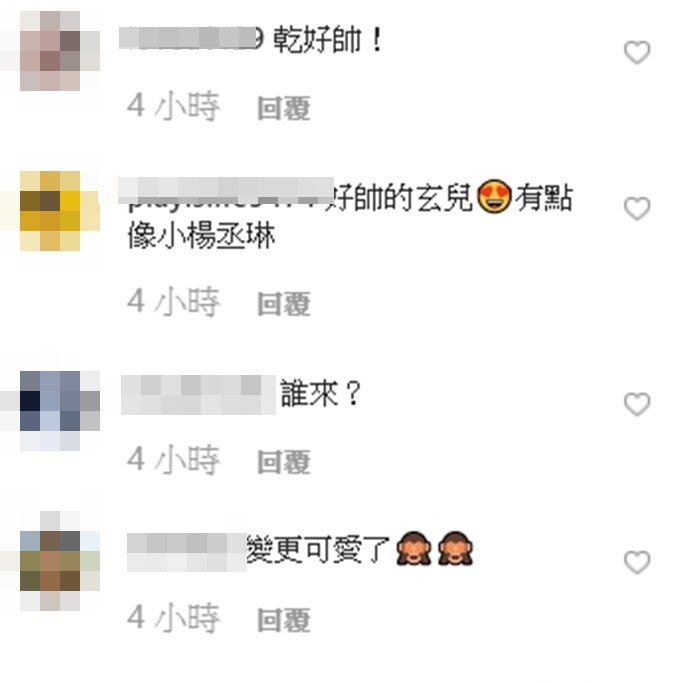Select the blurred username before 變更可愛了
The height and width of the screenshot is (684, 700).
click(187, 552)
